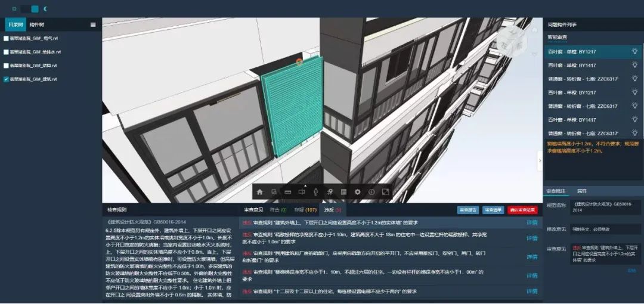
Task: Expand the viewer toolbar's small up-arrow
Action: (x=305, y=186)
